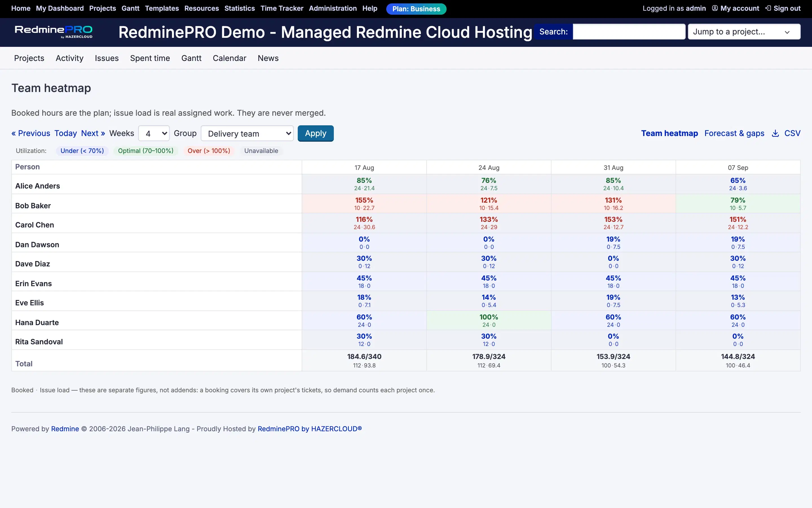Focus the Search input field

pos(629,32)
